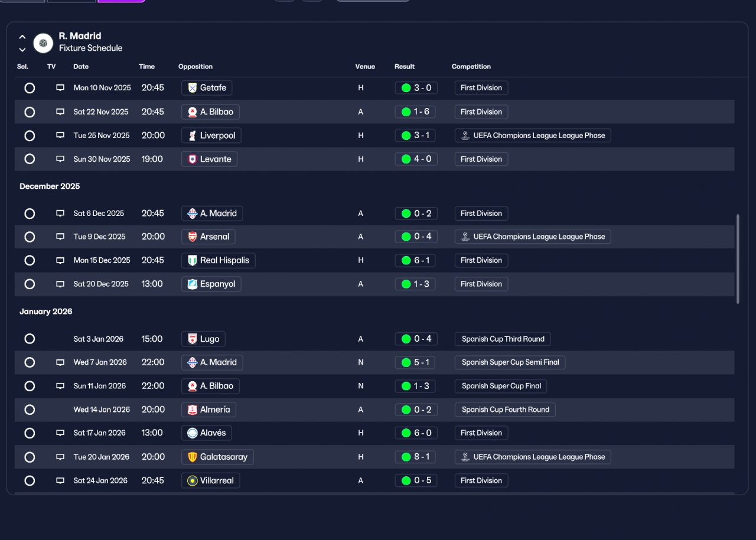Open A. Bilbao opposition on 22 Nov

[210, 112]
